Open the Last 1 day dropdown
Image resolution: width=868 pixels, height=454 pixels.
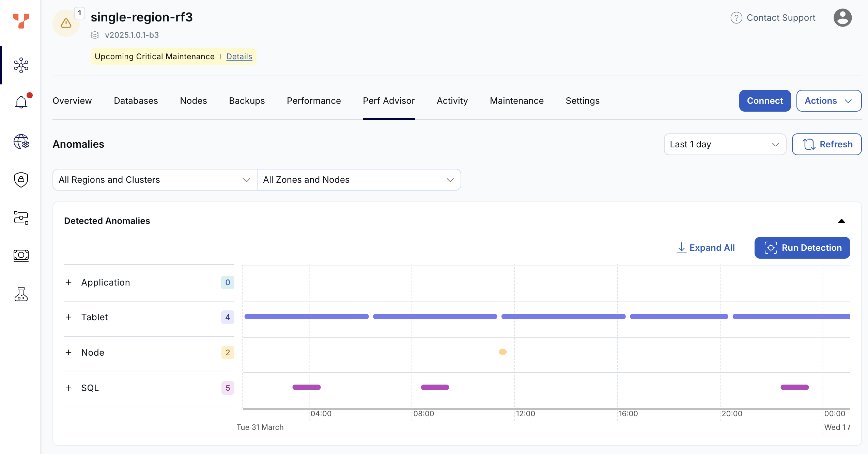coord(725,144)
